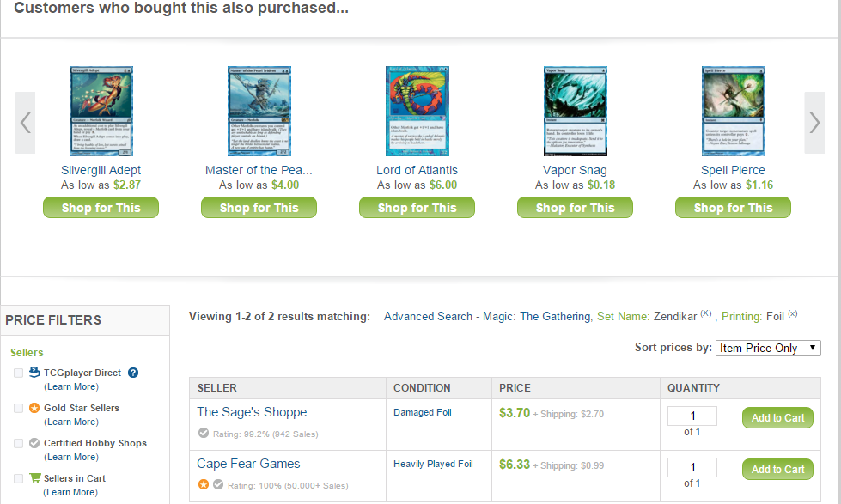Screen dimensions: 841x504
Task: Add Cape Fear Games listing to cart
Action: point(777,469)
